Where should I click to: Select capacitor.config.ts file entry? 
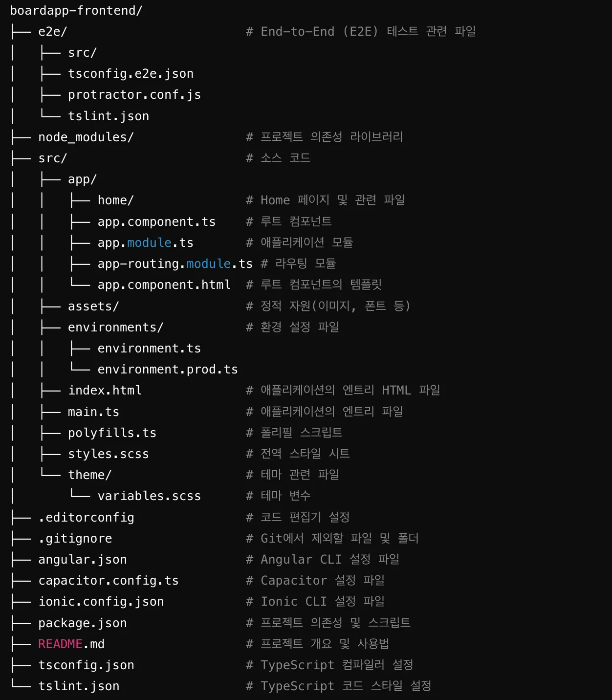[108, 581]
